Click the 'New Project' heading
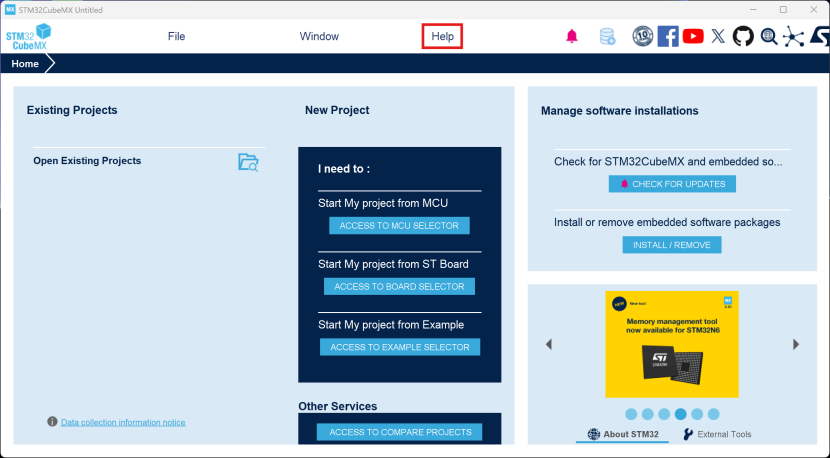 tap(337, 110)
